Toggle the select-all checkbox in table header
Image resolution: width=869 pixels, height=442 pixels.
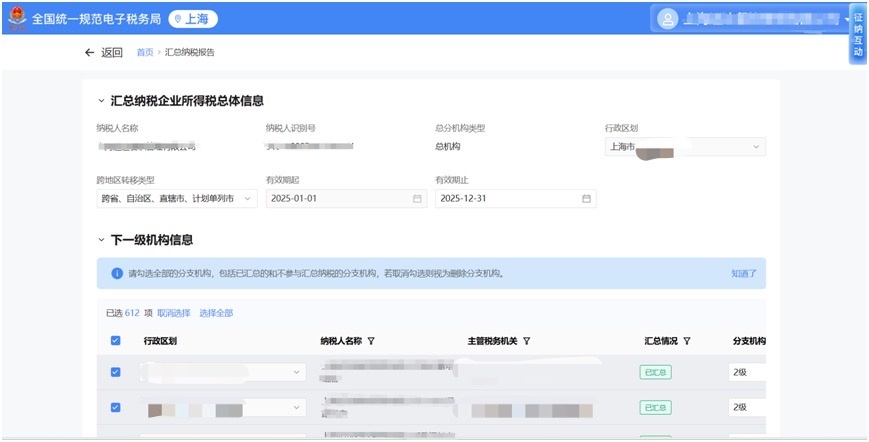tap(115, 341)
